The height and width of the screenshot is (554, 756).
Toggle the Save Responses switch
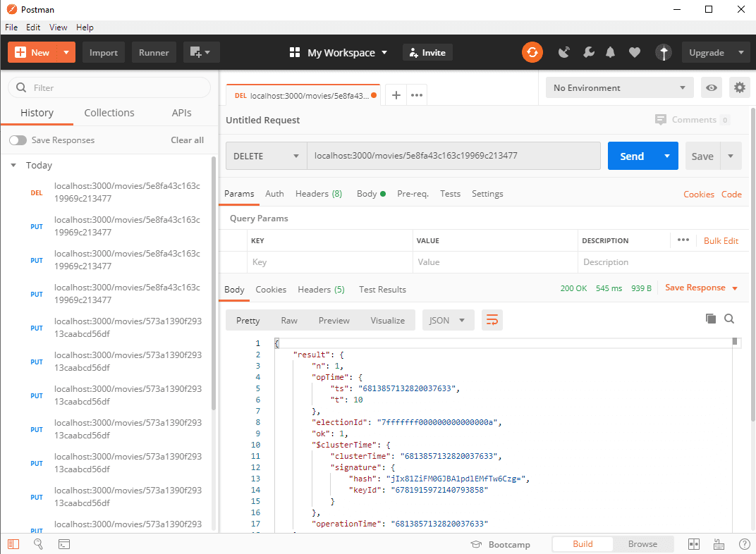pyautogui.click(x=18, y=140)
